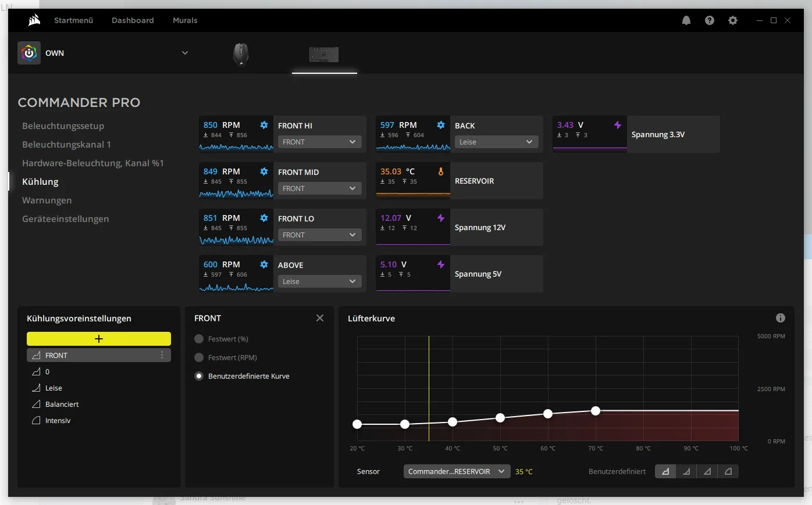812x505 pixels.
Task: Open the Startmenü tab
Action: point(73,20)
